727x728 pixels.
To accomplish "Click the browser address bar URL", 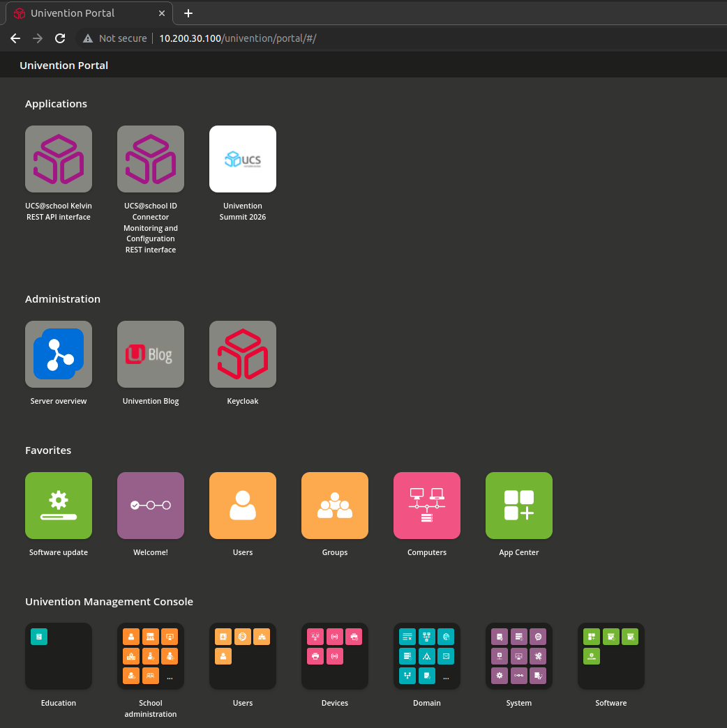I will pyautogui.click(x=237, y=38).
